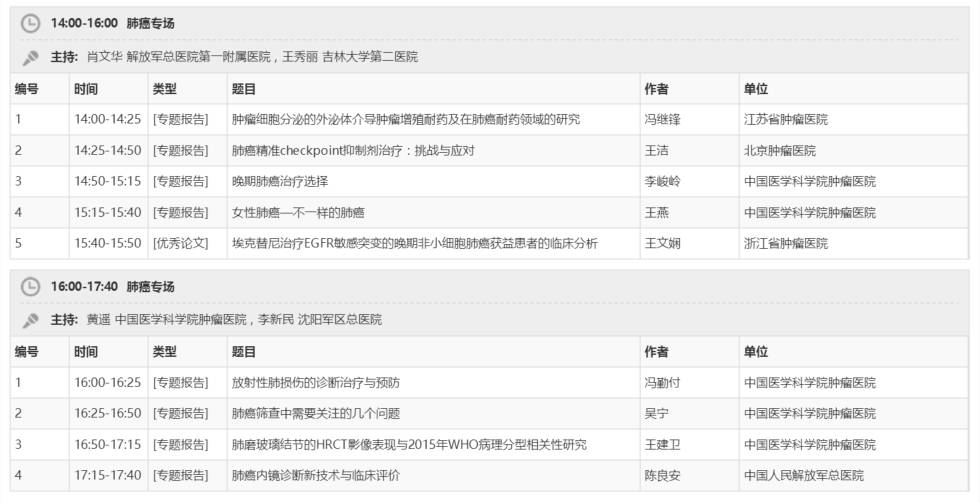Image resolution: width=980 pixels, height=503 pixels.
Task: Select session heading 14:00-16:00 肺癌专场
Action: click(112, 23)
